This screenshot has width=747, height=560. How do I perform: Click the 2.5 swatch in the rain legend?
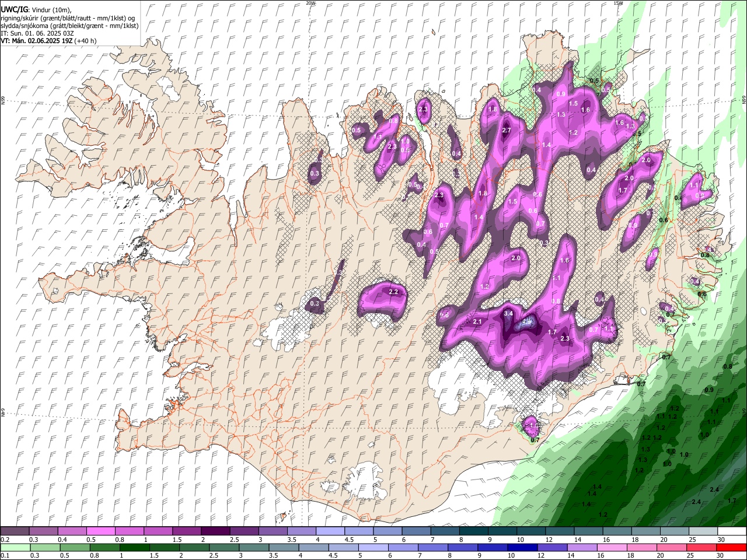[224, 547]
